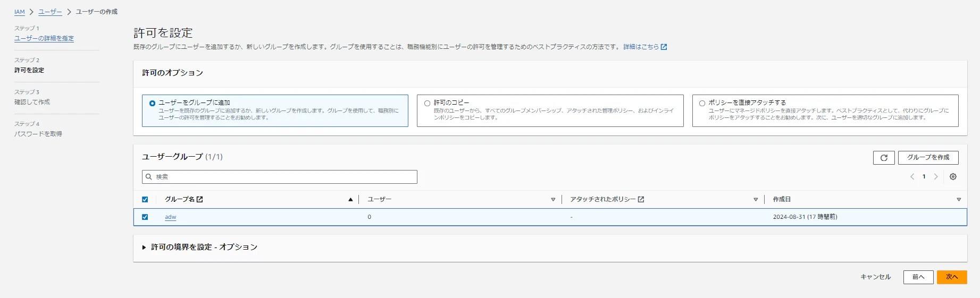Click the search magnifier icon
Screen dimensions: 980x298
tap(149, 177)
